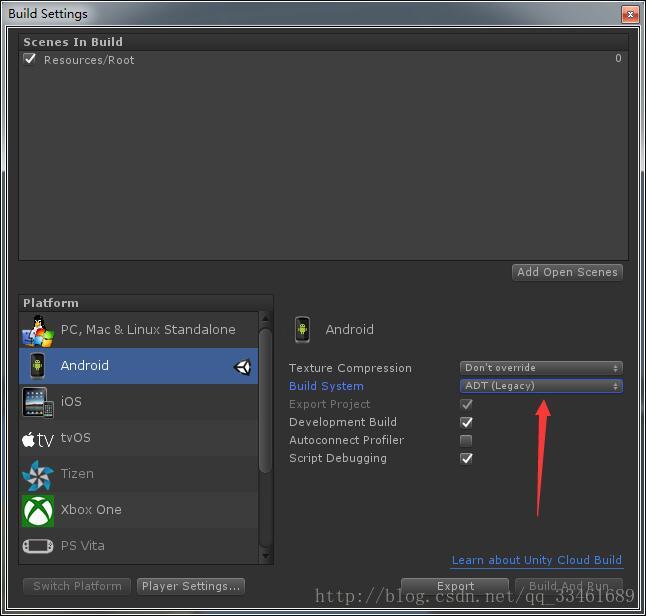This screenshot has width=646, height=616.
Task: Open the Texture Compression dropdown
Action: click(x=541, y=368)
